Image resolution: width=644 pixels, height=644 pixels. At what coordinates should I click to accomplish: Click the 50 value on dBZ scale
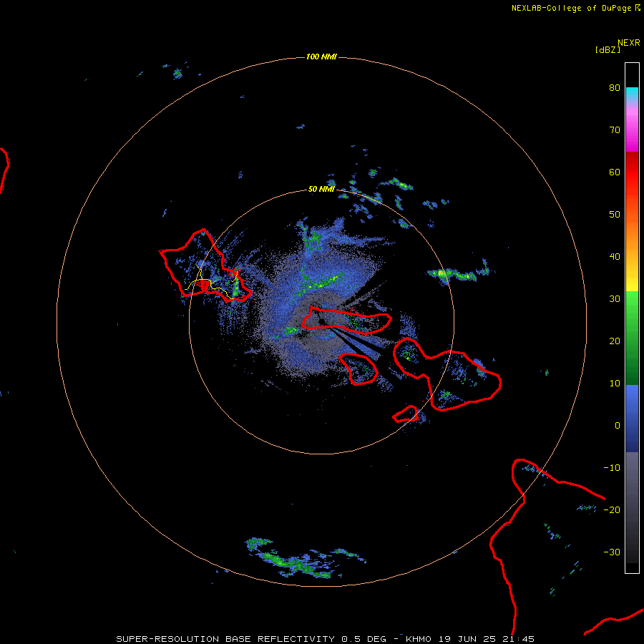(615, 215)
